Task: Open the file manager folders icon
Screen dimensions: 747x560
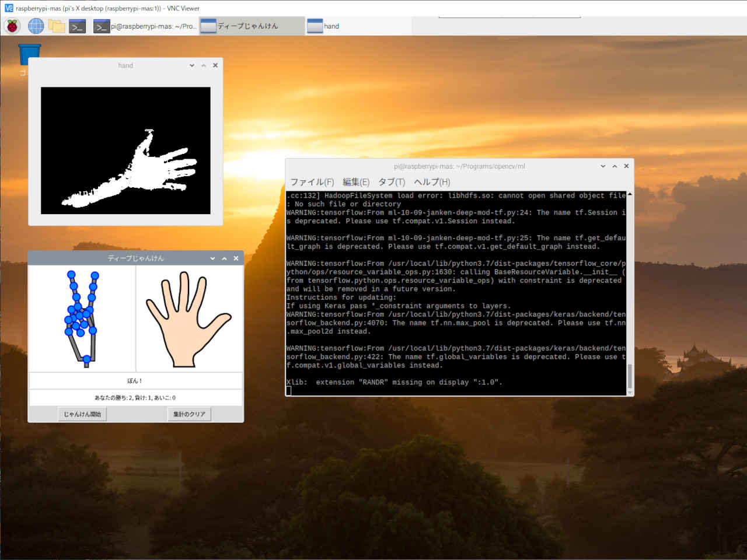Action: point(57,26)
